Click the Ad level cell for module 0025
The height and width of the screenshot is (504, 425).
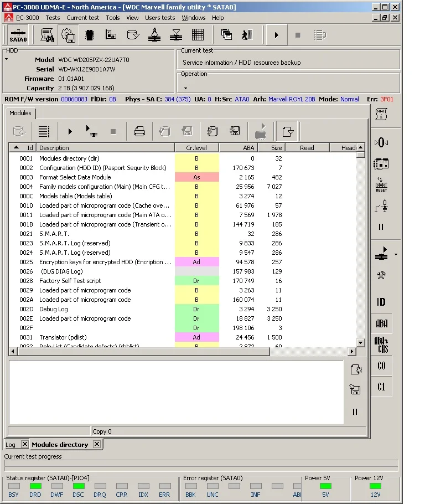[196, 262]
